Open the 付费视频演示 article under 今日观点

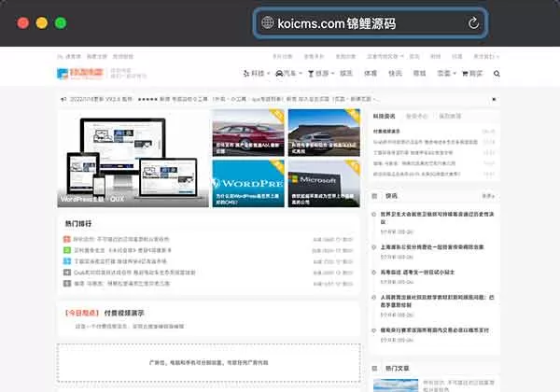pyautogui.click(x=124, y=313)
